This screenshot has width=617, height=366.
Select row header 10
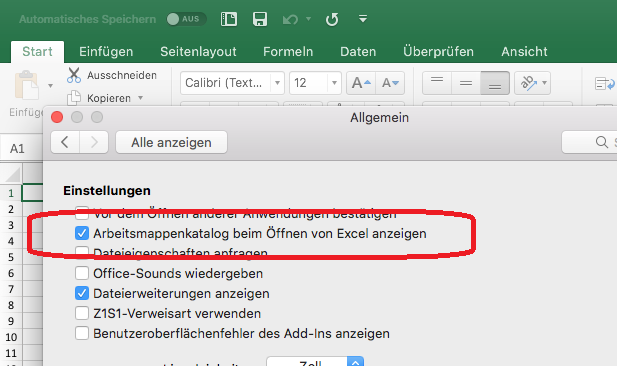[11, 337]
